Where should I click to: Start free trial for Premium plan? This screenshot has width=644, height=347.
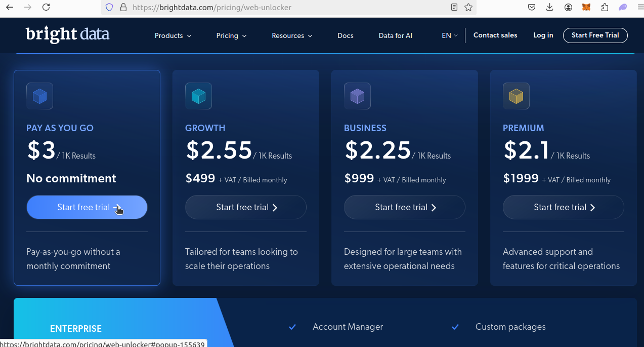564,207
